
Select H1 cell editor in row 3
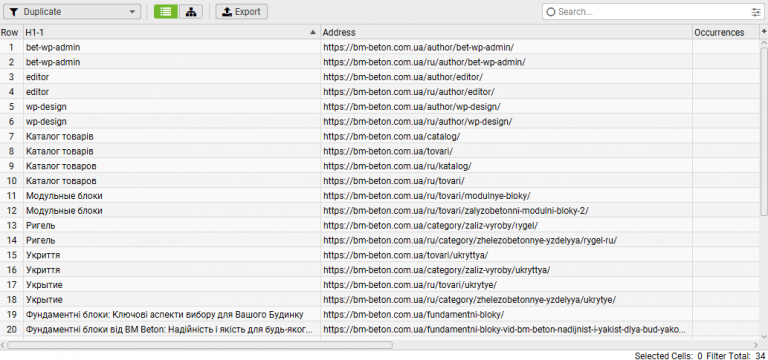[171, 77]
